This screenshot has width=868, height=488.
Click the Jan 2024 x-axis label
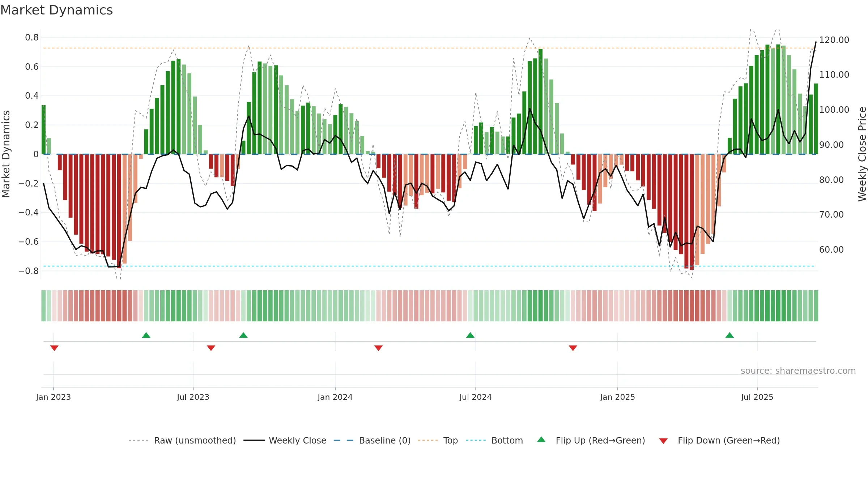coord(335,397)
